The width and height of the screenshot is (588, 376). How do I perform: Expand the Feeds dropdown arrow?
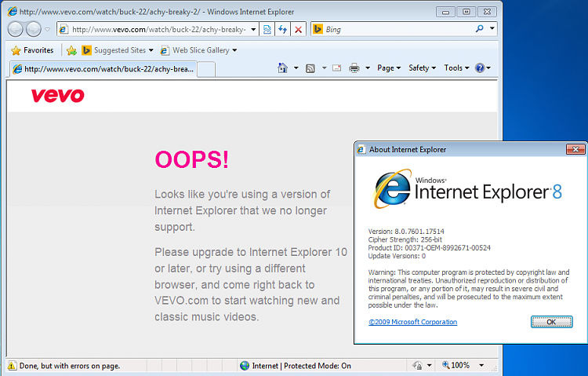pos(324,68)
